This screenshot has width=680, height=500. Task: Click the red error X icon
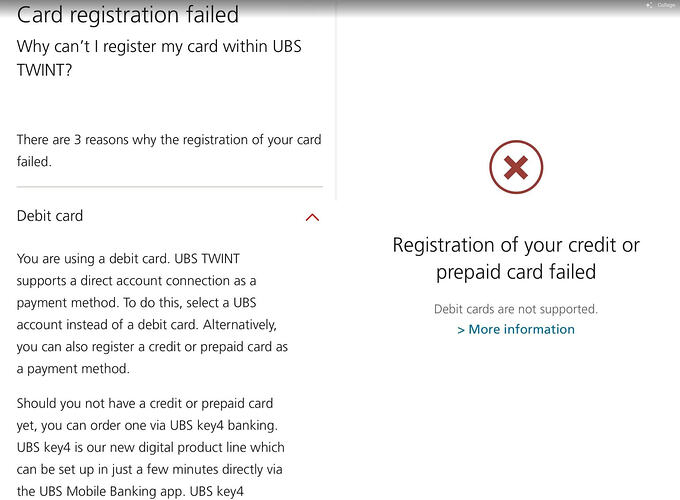pyautogui.click(x=516, y=167)
